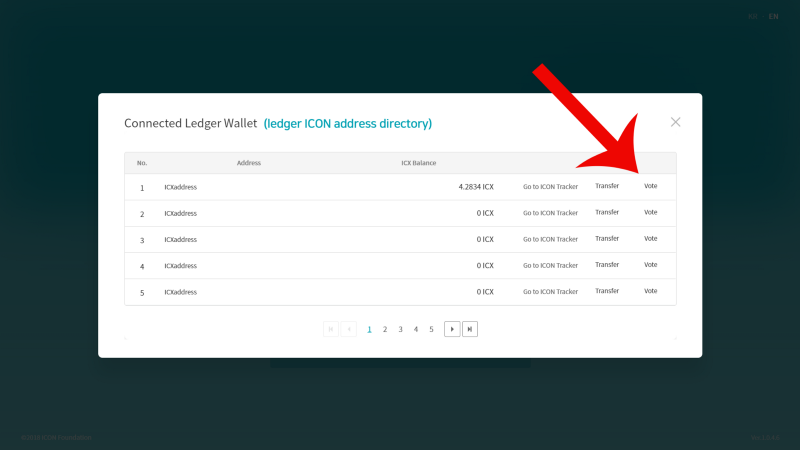Viewport: 800px width, 450px height.
Task: Click the 4.2834 ICX balance value
Action: [x=476, y=187]
